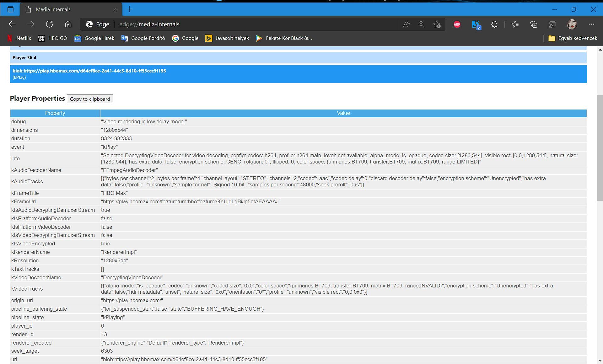Click the browser Back arrow

pos(12,24)
